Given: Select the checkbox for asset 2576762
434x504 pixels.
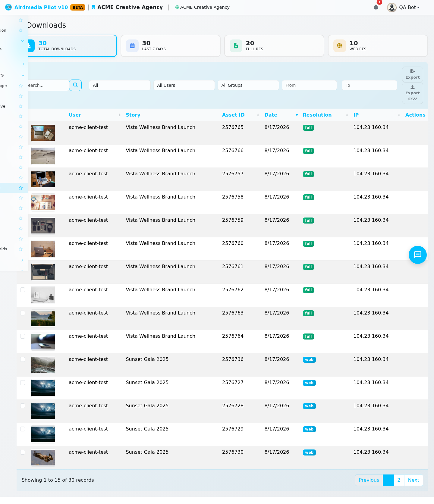Looking at the screenshot, I should pos(23,290).
